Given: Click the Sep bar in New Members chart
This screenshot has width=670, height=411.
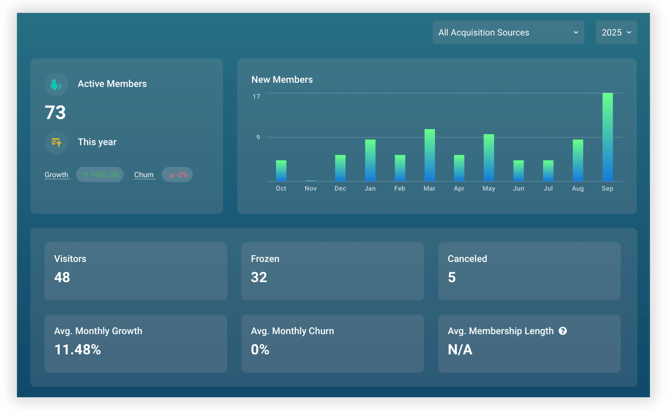Looking at the screenshot, I should tap(607, 137).
